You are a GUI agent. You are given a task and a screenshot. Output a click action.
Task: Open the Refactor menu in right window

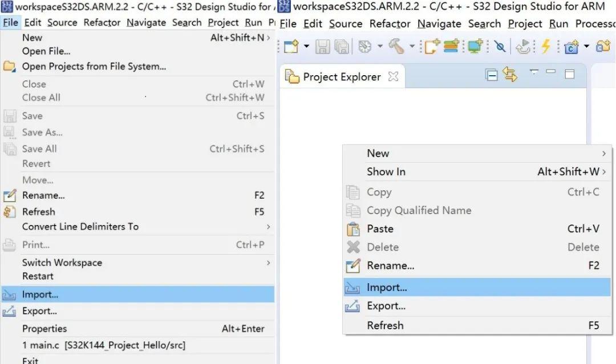tap(390, 24)
